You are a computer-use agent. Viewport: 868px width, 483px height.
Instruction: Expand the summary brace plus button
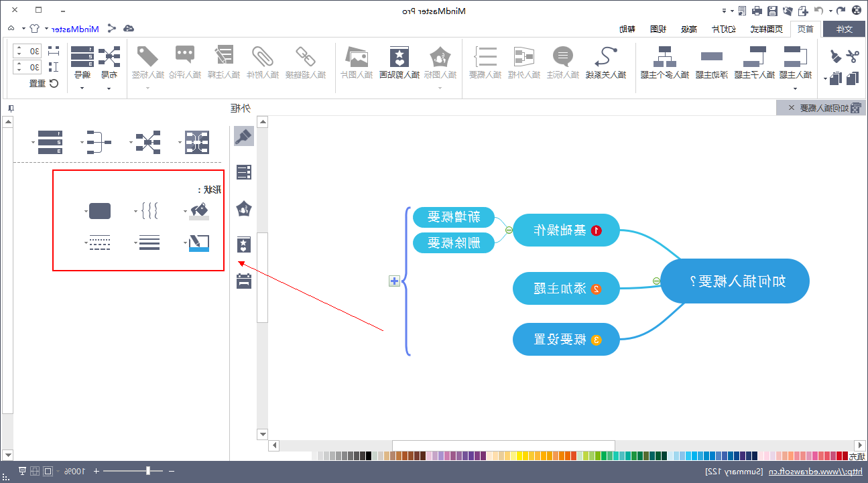(x=395, y=281)
